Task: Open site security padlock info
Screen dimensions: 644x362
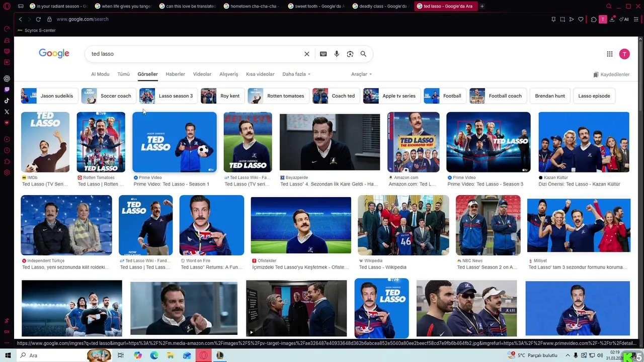Action: [49, 19]
